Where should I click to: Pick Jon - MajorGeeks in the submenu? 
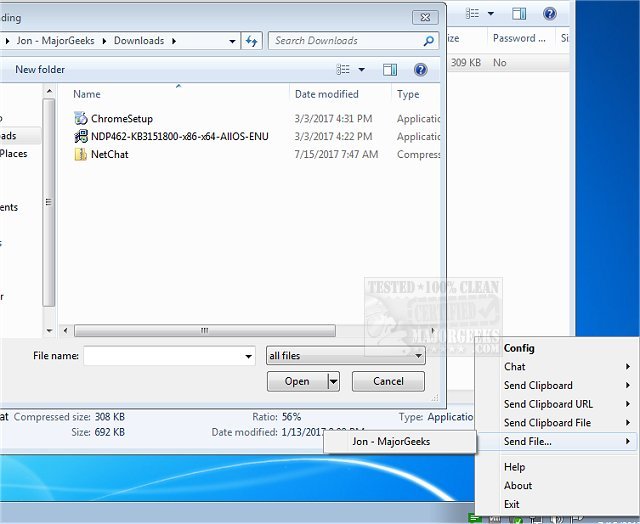(x=391, y=442)
